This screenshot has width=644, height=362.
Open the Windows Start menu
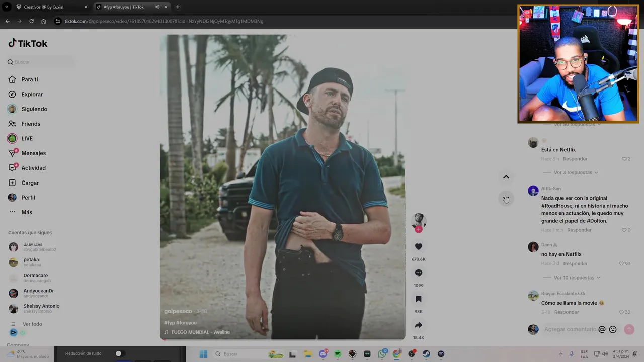[x=203, y=354]
